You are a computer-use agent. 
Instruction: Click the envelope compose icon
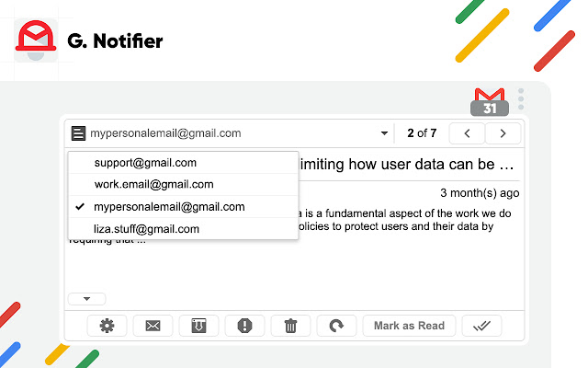click(153, 326)
